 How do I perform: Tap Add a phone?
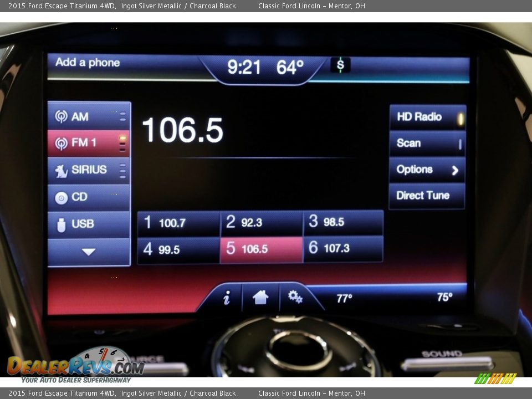(x=88, y=63)
